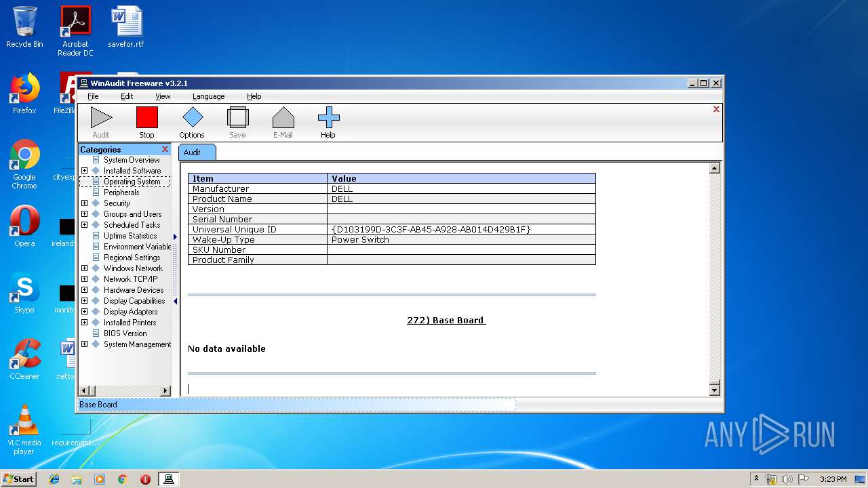
Task: Open Opera from the taskbar
Action: pyautogui.click(x=145, y=479)
